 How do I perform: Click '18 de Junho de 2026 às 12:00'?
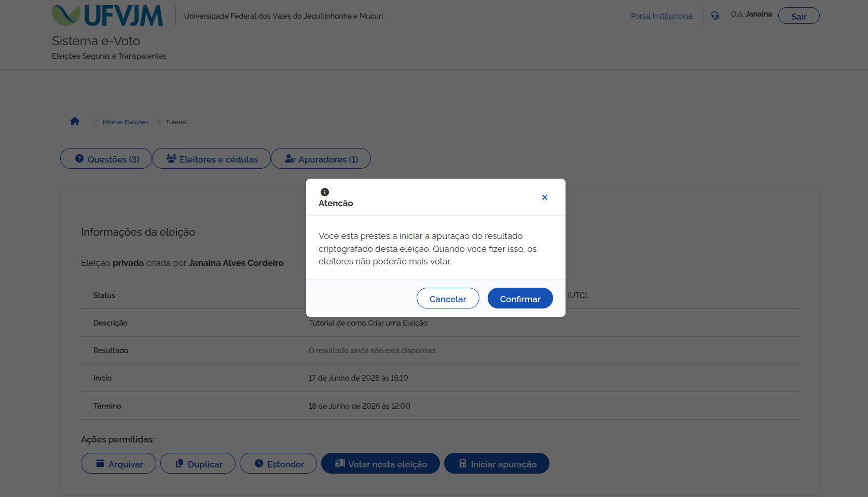coord(360,406)
